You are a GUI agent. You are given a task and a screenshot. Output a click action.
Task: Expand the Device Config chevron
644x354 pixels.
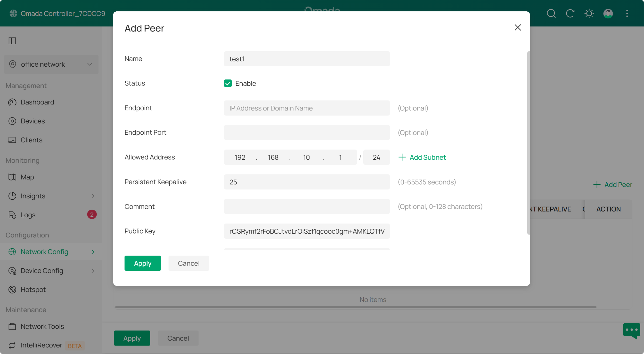point(93,271)
